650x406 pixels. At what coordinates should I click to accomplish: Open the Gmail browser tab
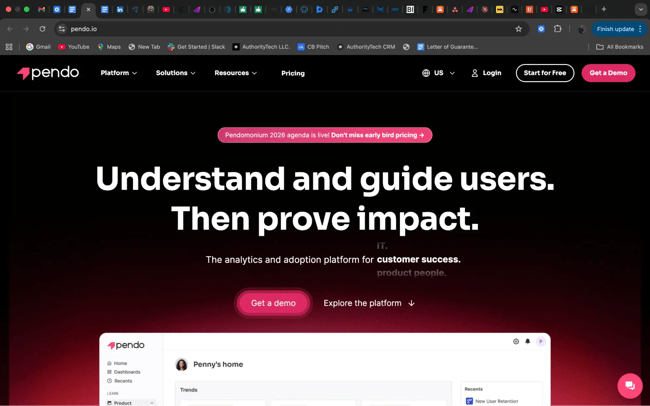[x=41, y=9]
